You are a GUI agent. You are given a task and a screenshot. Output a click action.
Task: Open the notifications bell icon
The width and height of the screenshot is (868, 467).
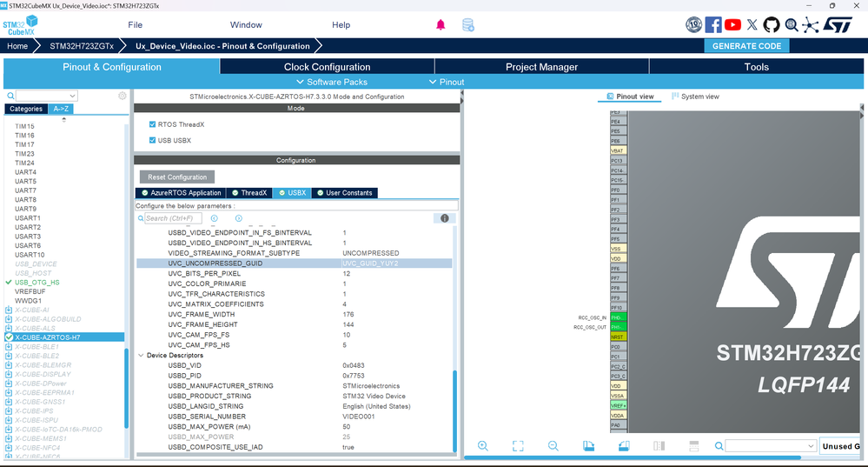click(x=441, y=25)
